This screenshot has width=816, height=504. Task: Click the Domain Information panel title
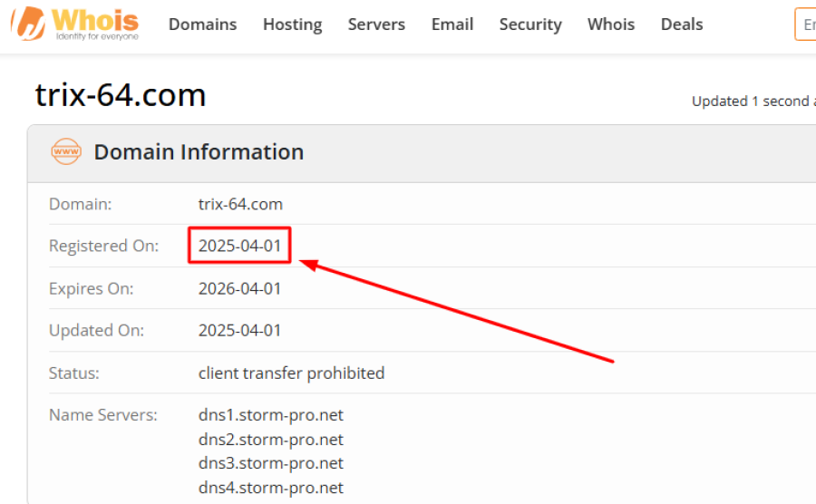click(x=199, y=151)
